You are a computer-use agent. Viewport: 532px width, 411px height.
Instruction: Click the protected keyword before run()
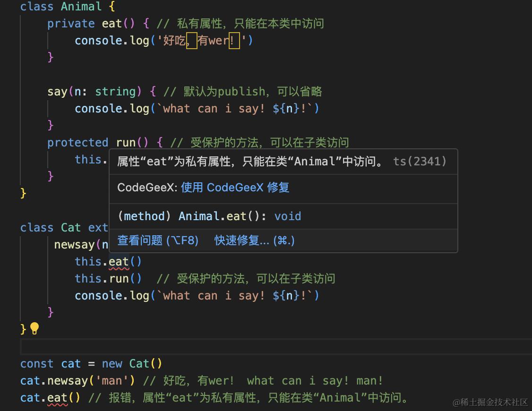point(77,143)
